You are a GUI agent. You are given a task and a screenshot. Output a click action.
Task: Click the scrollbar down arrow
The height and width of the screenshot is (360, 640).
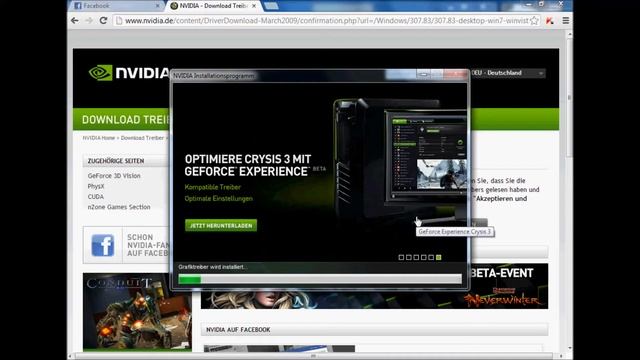point(569,348)
